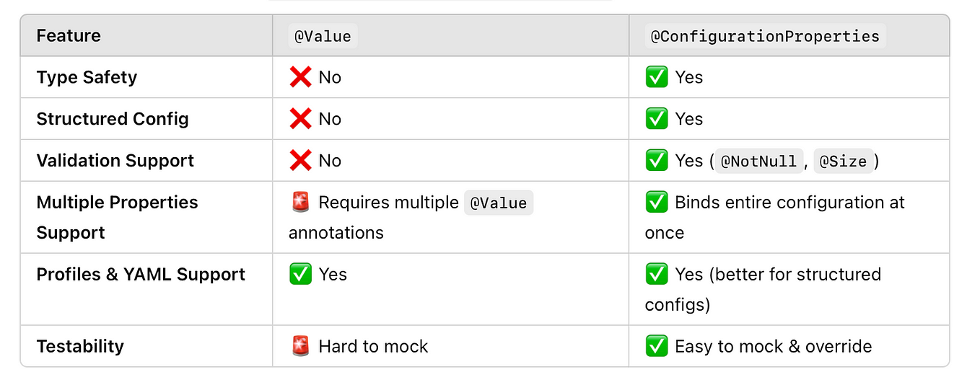Click the @NotNull code tag

[758, 161]
